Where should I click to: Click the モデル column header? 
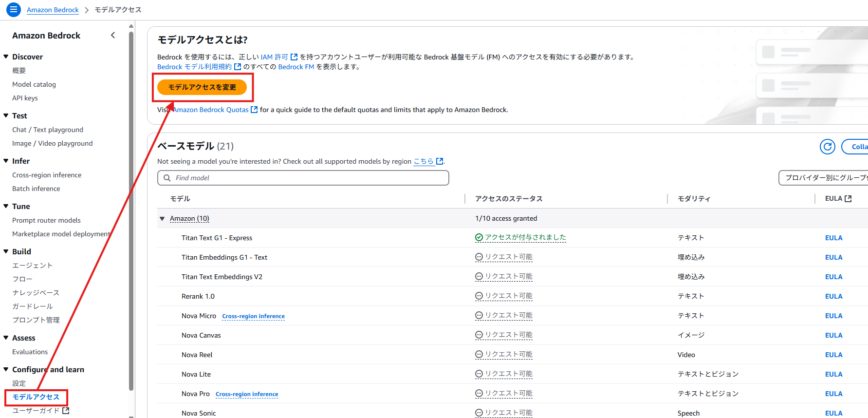pos(180,199)
